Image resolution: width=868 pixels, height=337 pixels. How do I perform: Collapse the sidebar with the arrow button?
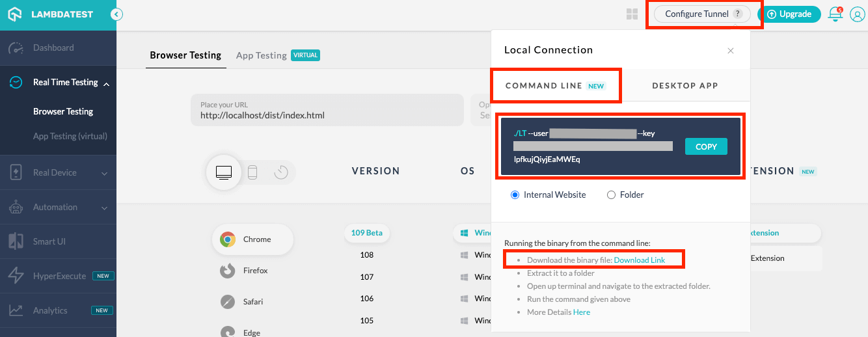coord(116,14)
